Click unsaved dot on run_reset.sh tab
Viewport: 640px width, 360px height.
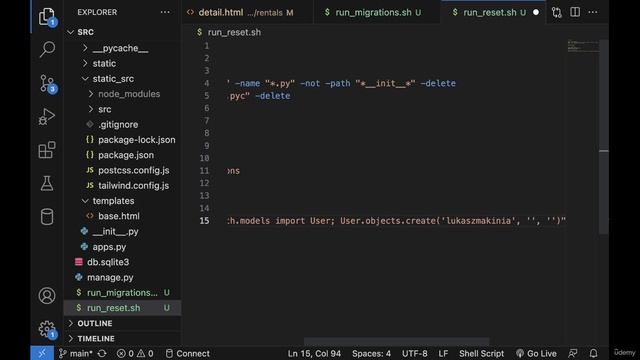click(536, 13)
